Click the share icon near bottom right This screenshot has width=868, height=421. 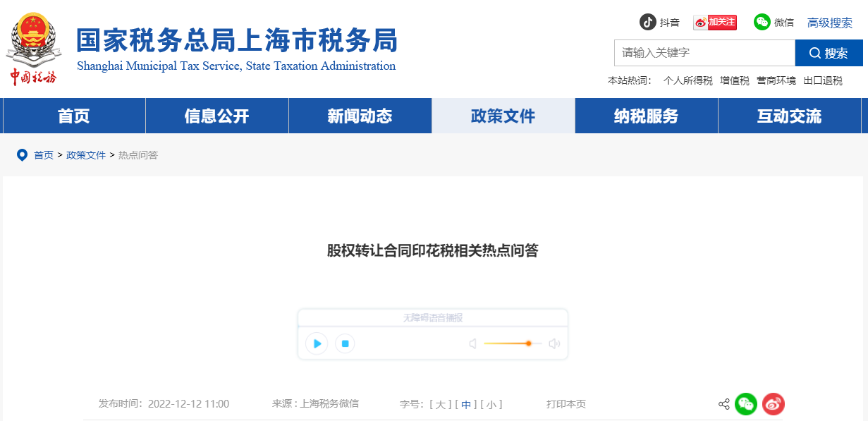(x=723, y=404)
